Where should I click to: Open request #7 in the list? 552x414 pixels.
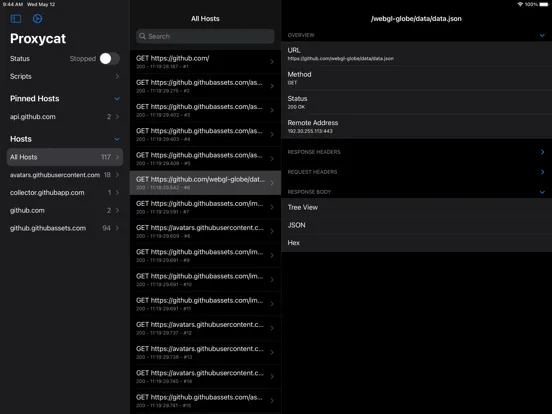pyautogui.click(x=205, y=207)
